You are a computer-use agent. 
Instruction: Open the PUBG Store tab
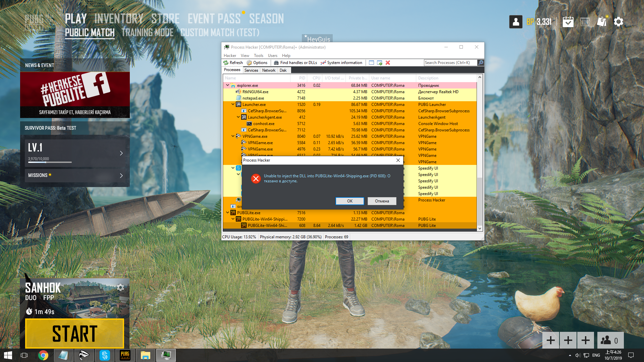(x=165, y=19)
